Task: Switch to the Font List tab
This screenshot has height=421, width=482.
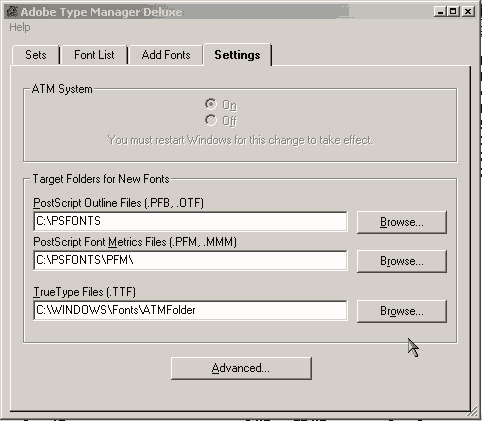Action: 94,55
